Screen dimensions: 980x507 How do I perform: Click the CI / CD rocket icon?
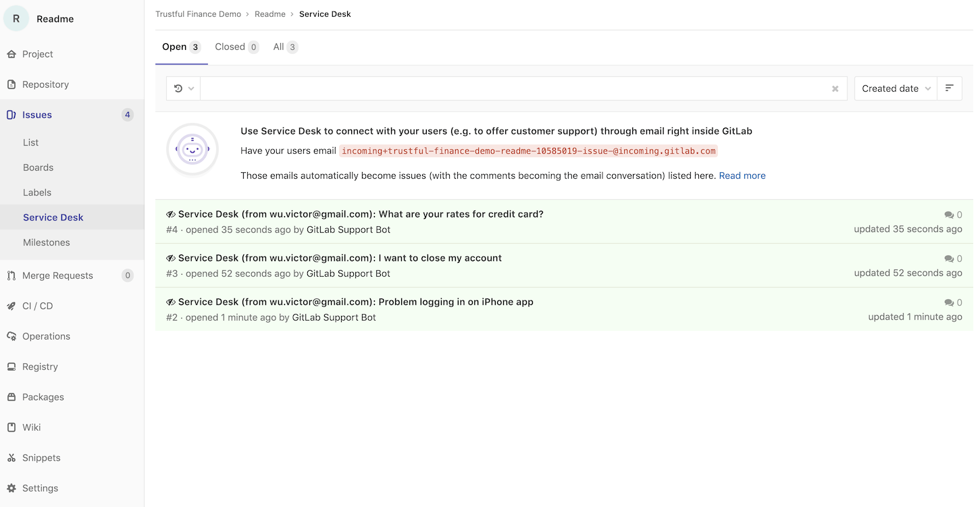[x=11, y=306]
